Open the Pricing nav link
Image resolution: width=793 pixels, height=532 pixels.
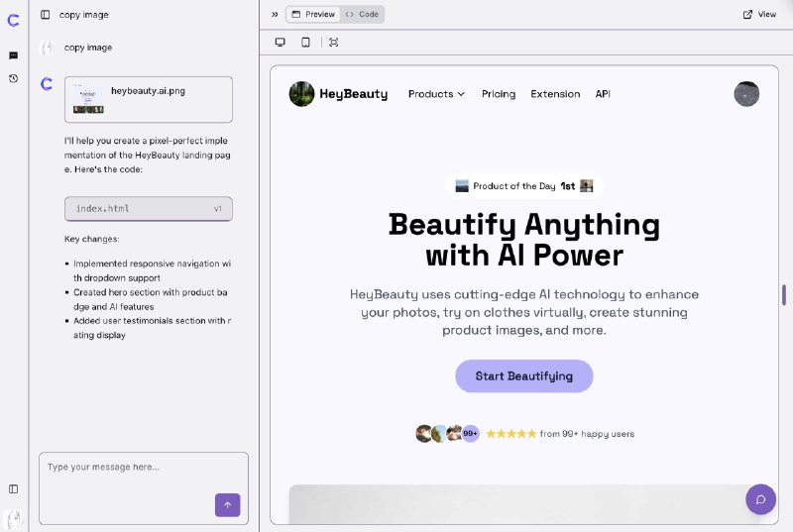tap(499, 94)
